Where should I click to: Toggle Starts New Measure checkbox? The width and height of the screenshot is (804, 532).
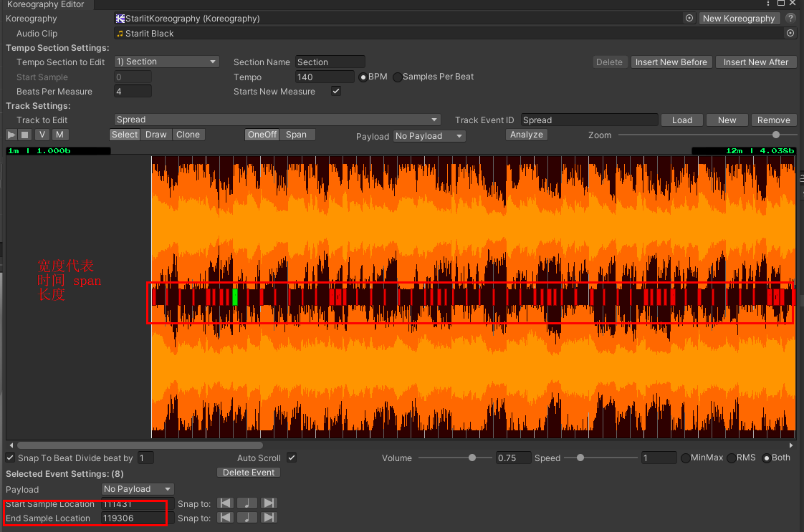point(336,91)
